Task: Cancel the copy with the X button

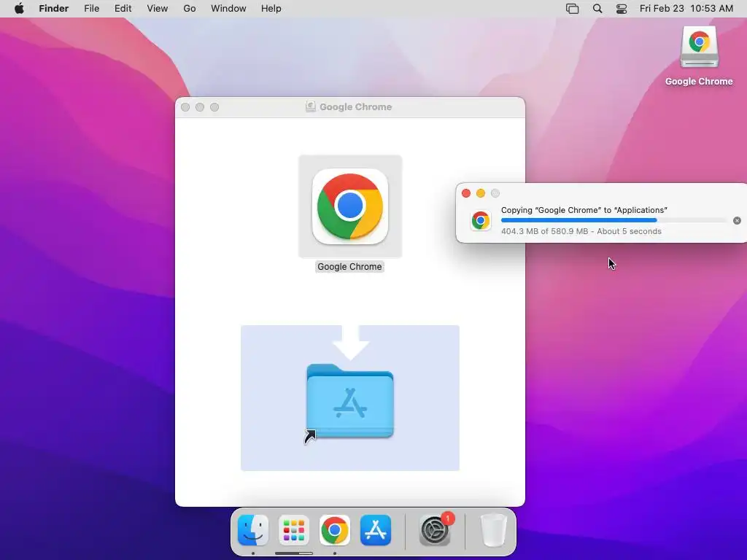Action: [737, 220]
